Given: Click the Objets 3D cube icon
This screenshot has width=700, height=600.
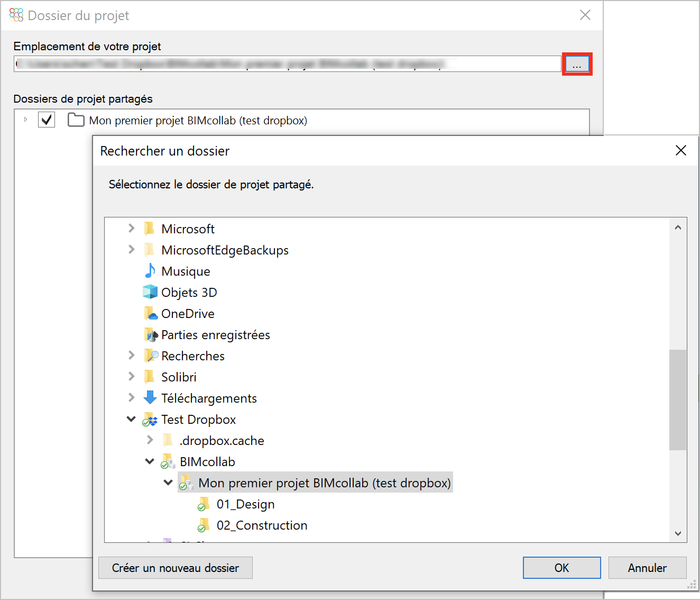Looking at the screenshot, I should [150, 292].
